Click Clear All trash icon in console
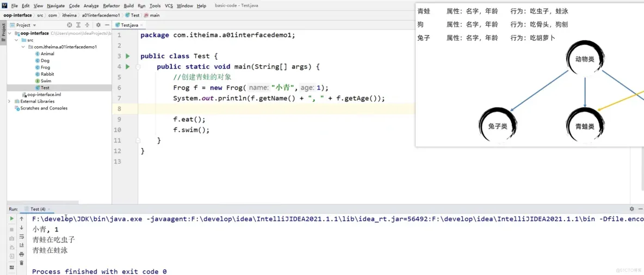 pyautogui.click(x=22, y=262)
